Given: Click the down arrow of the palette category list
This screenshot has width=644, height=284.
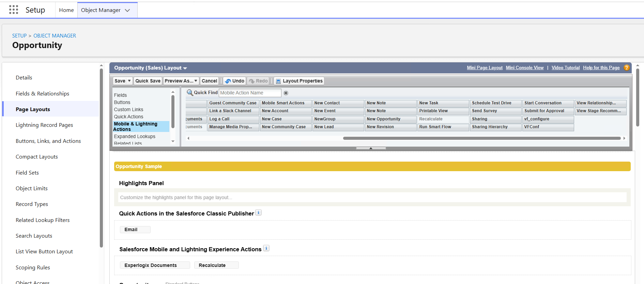Looking at the screenshot, I should click(x=173, y=141).
